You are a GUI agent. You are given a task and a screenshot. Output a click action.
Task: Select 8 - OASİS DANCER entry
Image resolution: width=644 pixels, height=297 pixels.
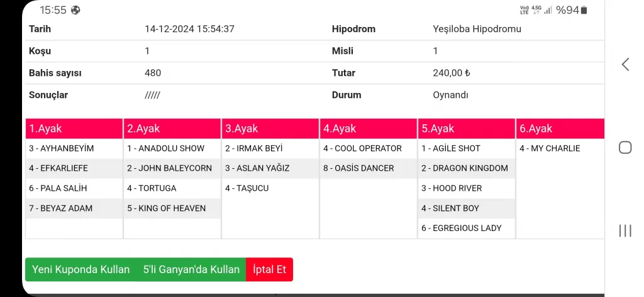[x=358, y=168]
